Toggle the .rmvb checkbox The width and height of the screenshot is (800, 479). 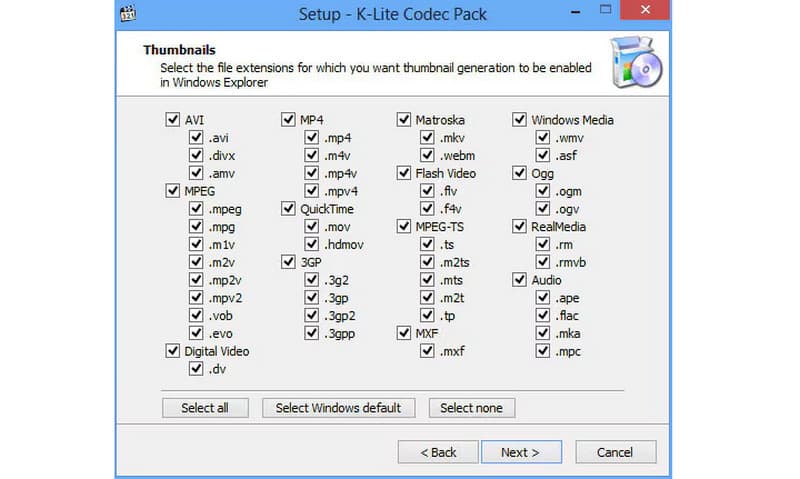(543, 263)
